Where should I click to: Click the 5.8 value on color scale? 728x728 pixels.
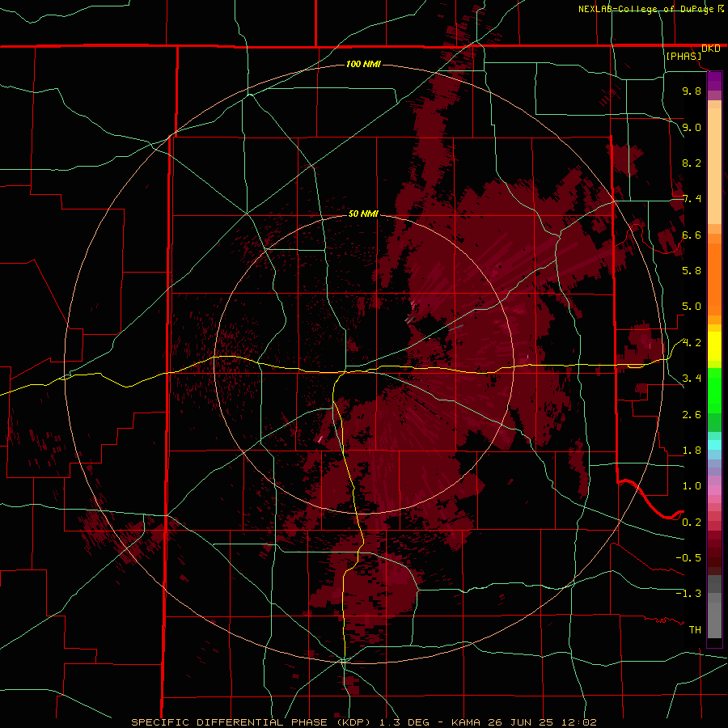692,271
